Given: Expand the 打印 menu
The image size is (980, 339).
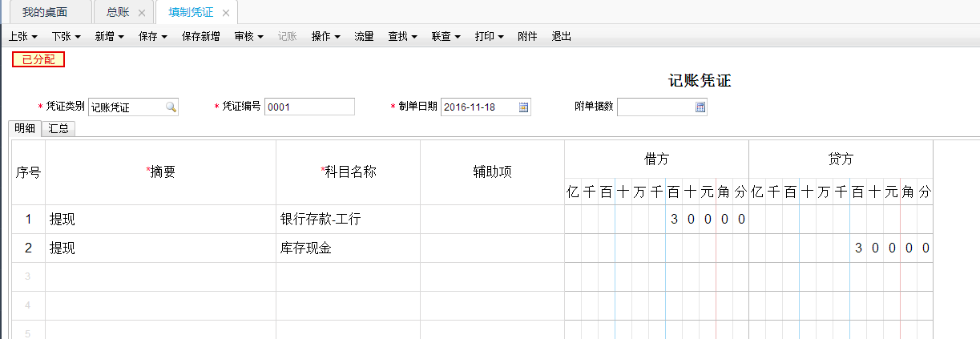Looking at the screenshot, I should coord(490,36).
